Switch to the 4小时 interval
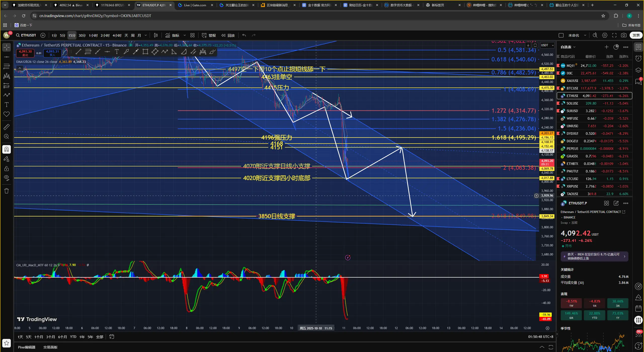The width and height of the screenshot is (644, 352). click(117, 35)
